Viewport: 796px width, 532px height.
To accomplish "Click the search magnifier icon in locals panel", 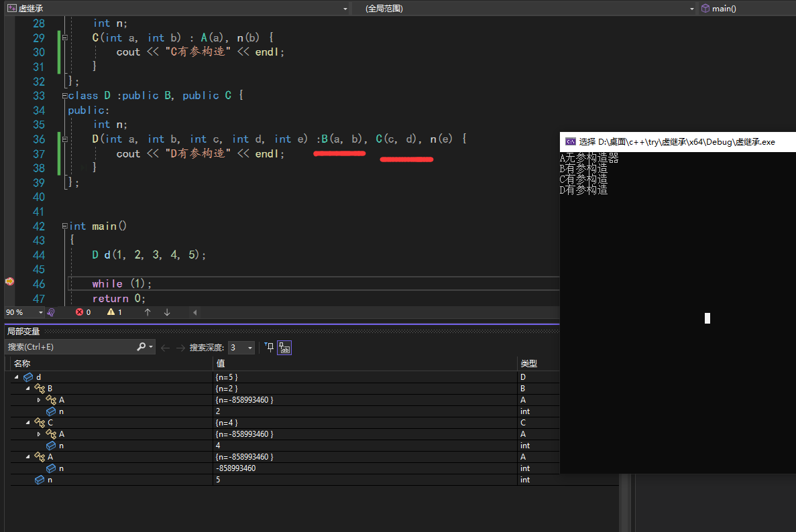I will point(141,347).
